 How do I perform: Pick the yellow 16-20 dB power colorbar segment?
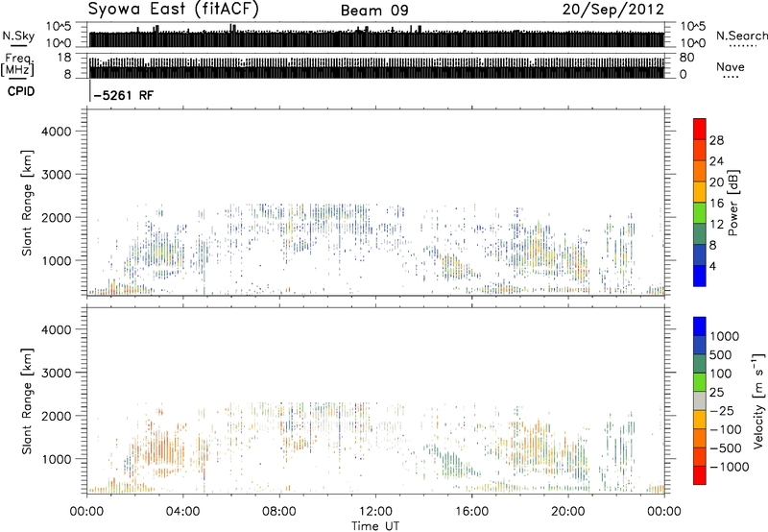pyautogui.click(x=700, y=192)
